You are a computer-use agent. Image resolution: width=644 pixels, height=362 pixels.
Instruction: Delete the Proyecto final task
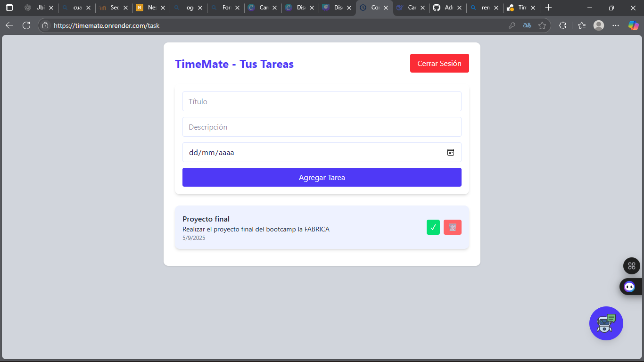click(452, 227)
